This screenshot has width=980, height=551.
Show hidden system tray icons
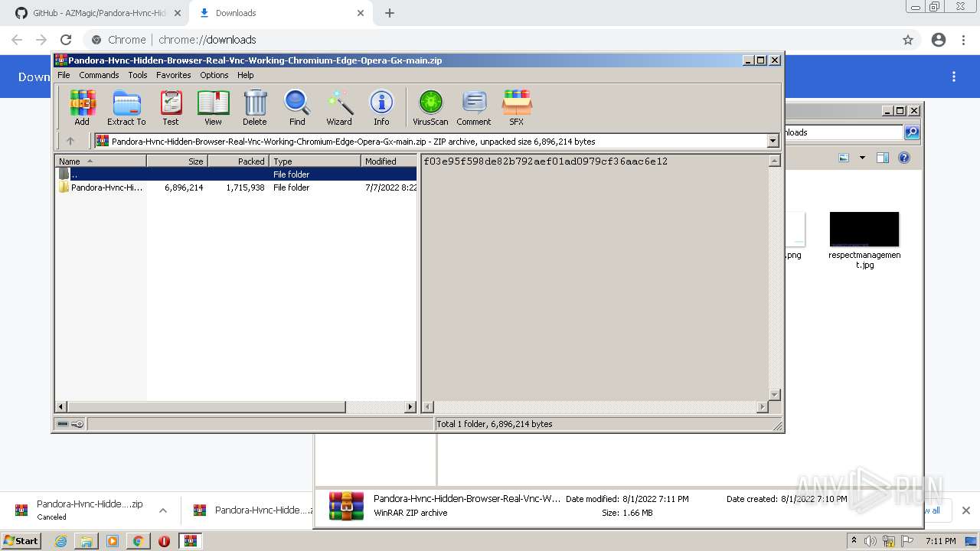(x=854, y=540)
